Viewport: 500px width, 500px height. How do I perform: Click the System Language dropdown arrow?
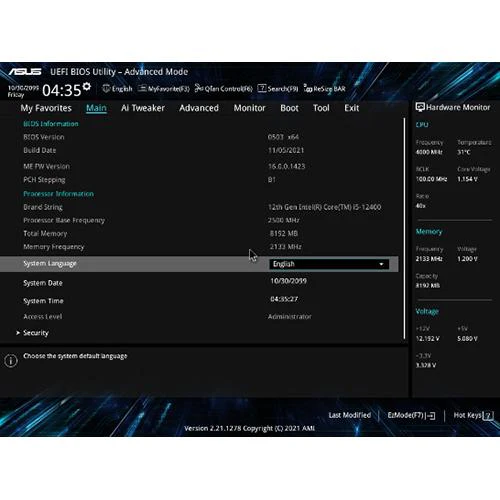click(x=381, y=264)
